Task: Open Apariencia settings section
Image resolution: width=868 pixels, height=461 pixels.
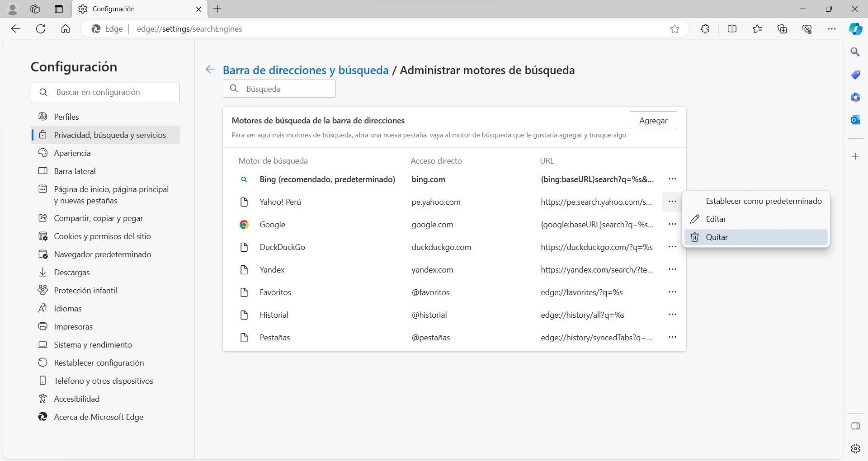Action: pos(105,153)
